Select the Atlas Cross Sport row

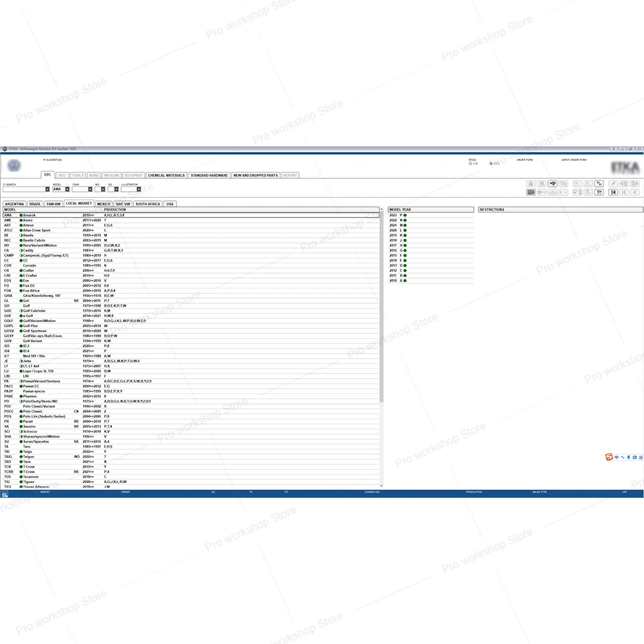tap(191, 231)
